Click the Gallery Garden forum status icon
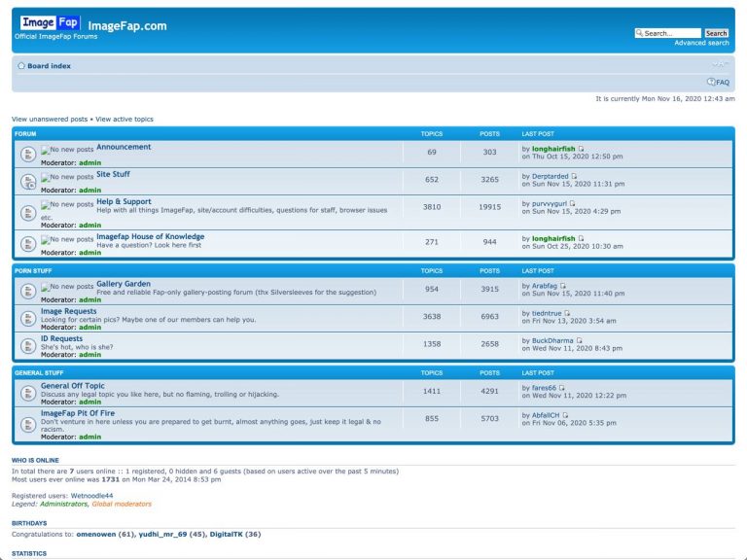This screenshot has height=560, width=747. coord(28,291)
